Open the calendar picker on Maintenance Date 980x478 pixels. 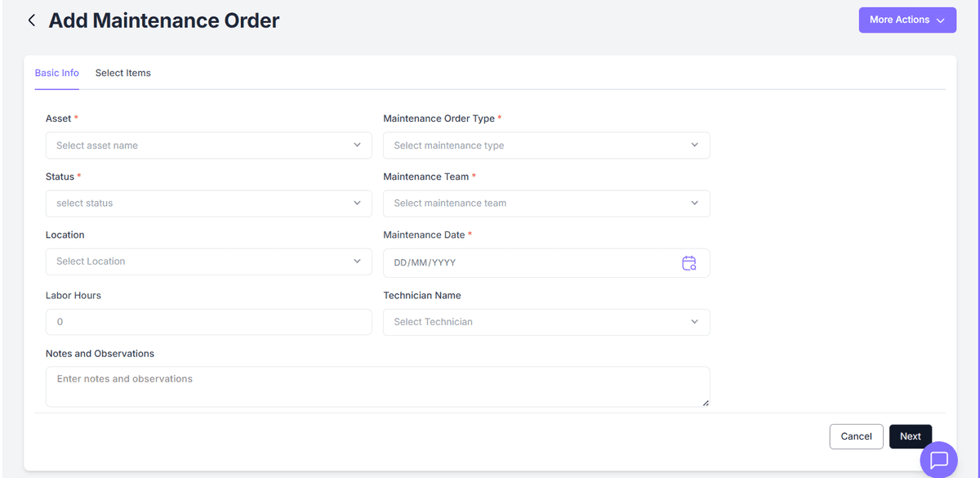[690, 262]
